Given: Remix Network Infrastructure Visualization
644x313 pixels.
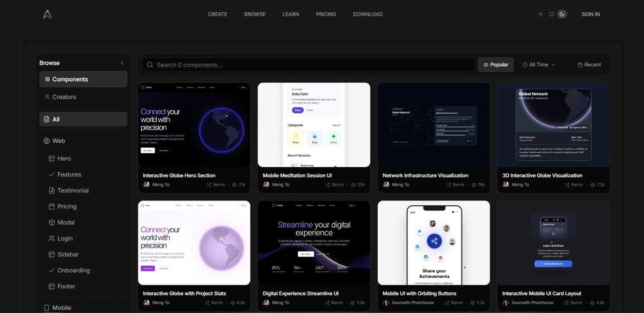Looking at the screenshot, I should coord(456,185).
